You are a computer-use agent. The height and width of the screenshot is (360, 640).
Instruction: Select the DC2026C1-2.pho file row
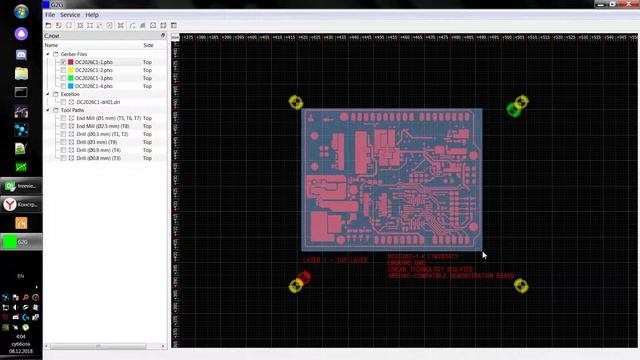click(105, 70)
